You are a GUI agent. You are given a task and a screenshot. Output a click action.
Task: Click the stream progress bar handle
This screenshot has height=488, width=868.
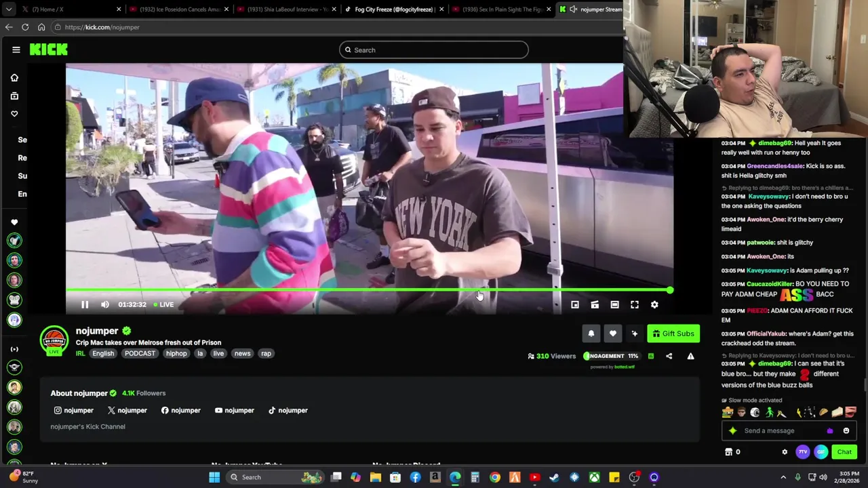click(x=670, y=290)
